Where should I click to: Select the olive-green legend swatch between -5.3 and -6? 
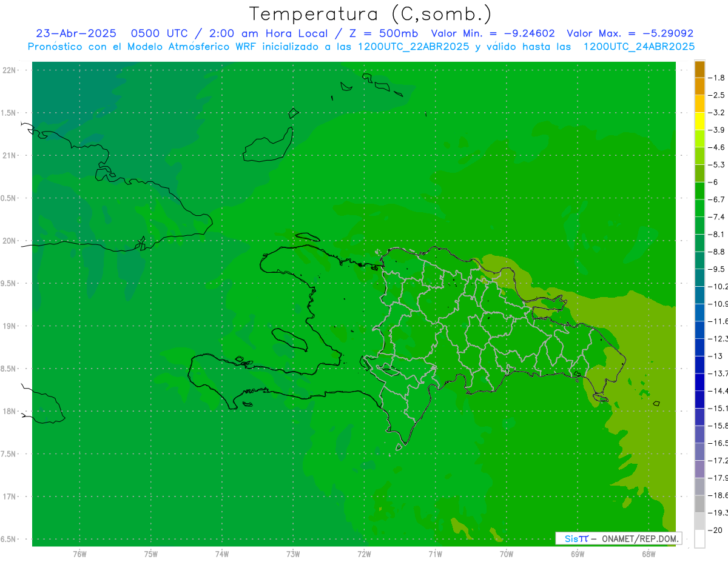(699, 173)
